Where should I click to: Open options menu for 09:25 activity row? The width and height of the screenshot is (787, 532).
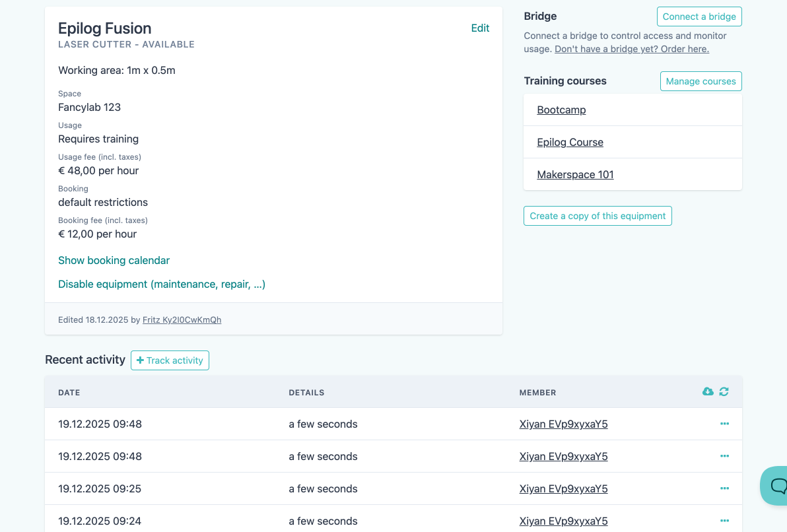[x=724, y=488]
